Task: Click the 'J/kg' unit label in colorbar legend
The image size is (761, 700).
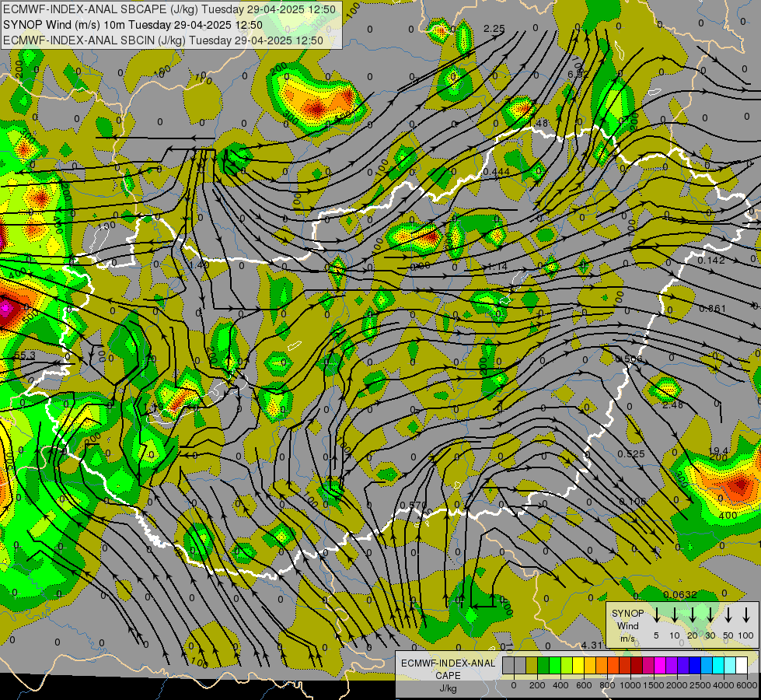Action: pos(448,688)
